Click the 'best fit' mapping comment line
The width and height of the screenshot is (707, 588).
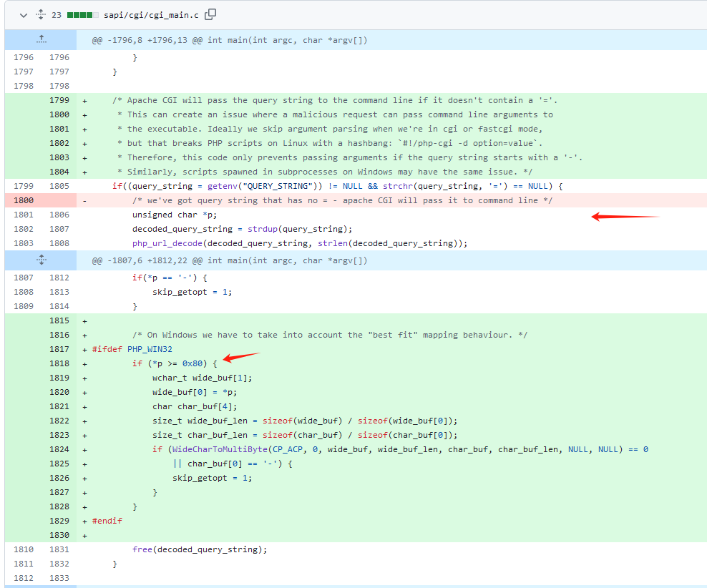pos(330,335)
